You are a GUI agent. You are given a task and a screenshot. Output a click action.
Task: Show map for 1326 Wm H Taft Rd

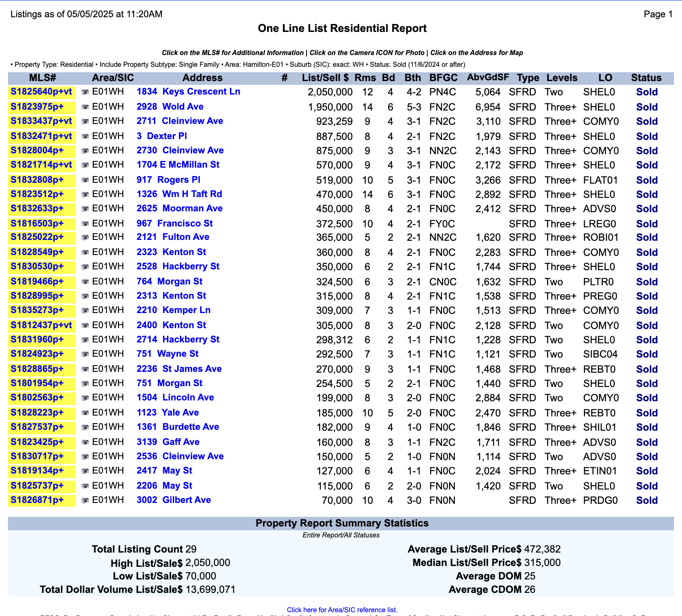coord(179,194)
